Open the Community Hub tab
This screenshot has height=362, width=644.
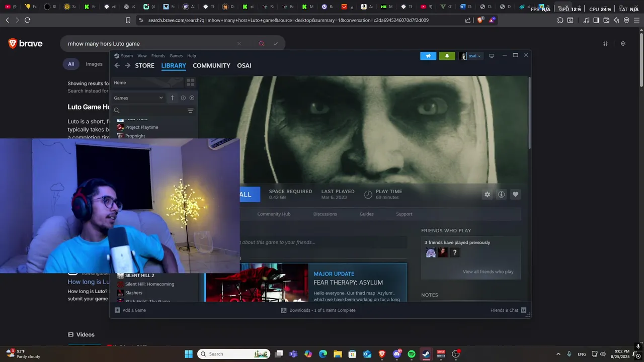pos(274,214)
